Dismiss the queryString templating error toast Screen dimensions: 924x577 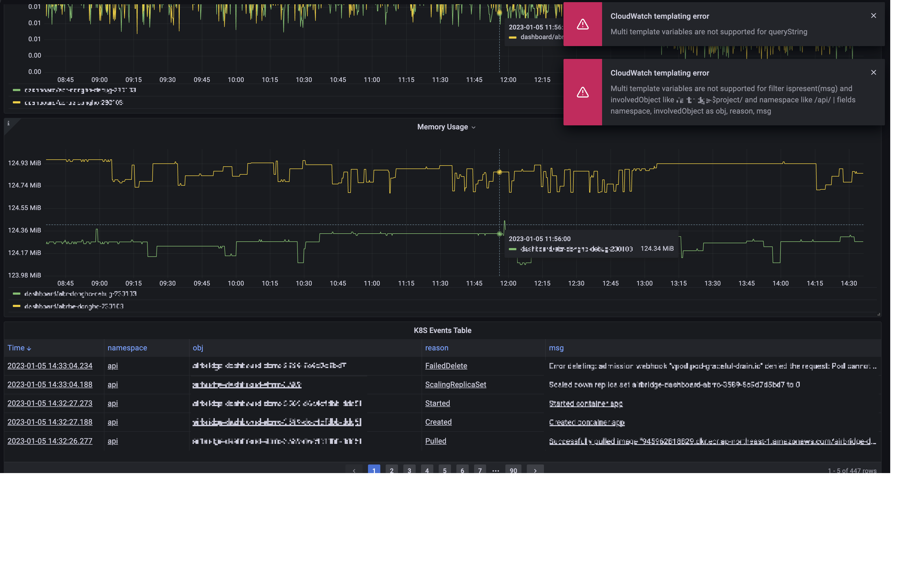873,15
